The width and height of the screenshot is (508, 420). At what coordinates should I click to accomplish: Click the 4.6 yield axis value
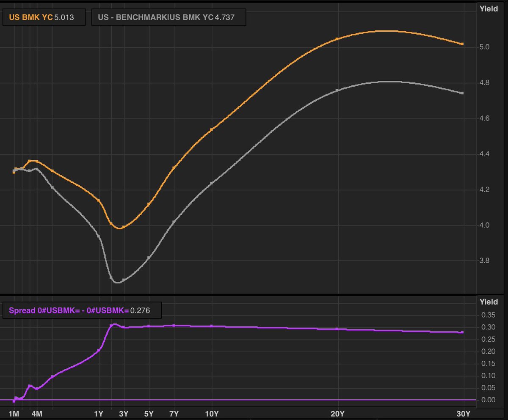(485, 118)
